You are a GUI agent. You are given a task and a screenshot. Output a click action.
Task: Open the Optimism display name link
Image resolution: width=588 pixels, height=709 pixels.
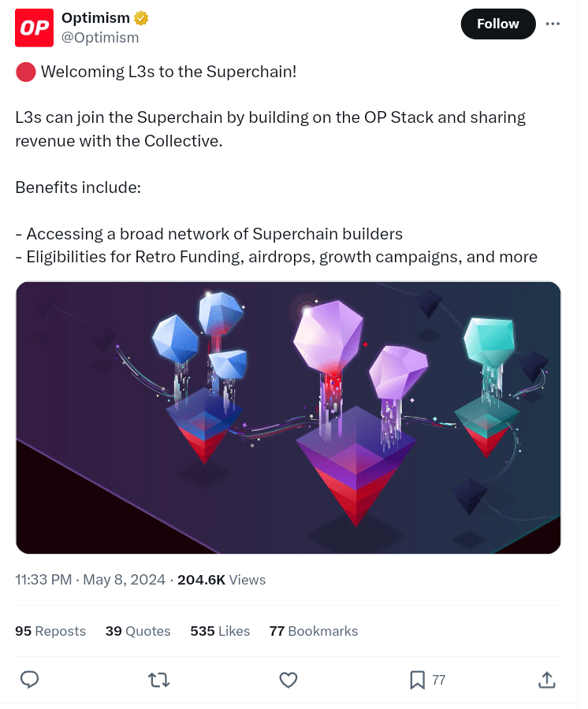(x=95, y=19)
